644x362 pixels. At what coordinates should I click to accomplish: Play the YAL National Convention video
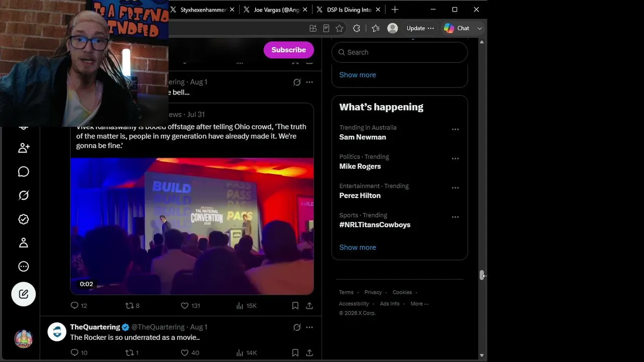coord(192,226)
